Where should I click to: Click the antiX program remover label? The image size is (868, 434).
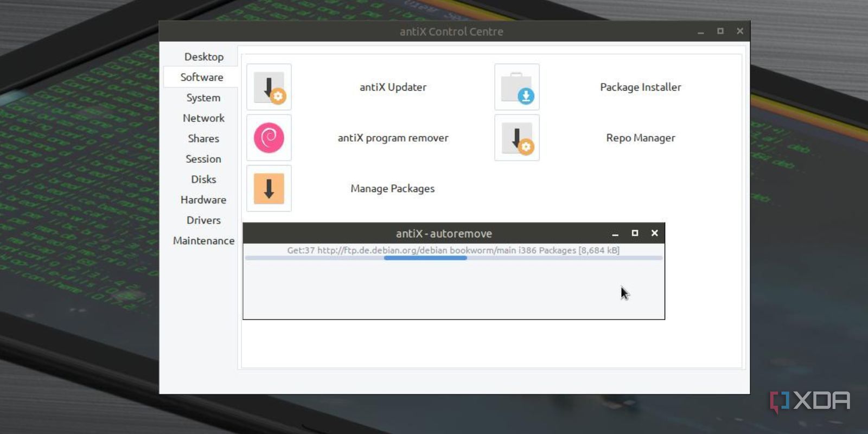coord(393,138)
